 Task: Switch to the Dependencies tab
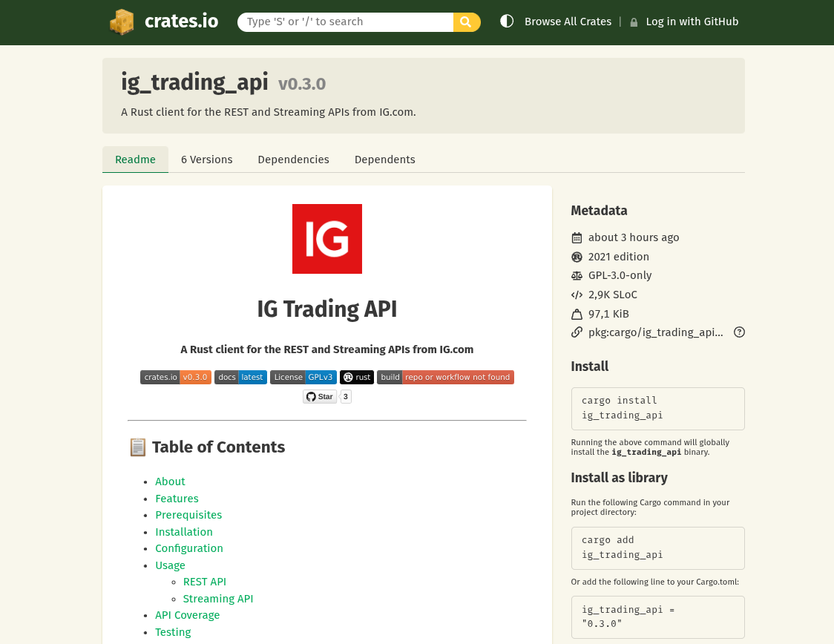tap(293, 160)
